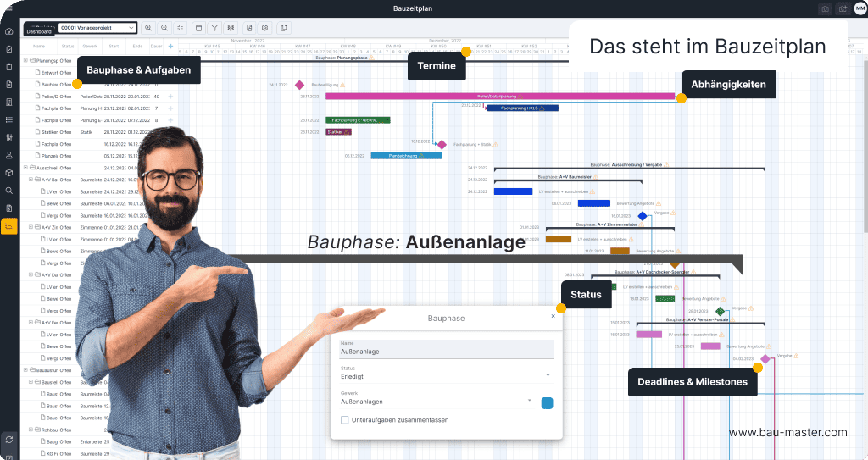Open the Status dropdown showing Erledigt
The height and width of the screenshot is (460, 868).
click(446, 376)
